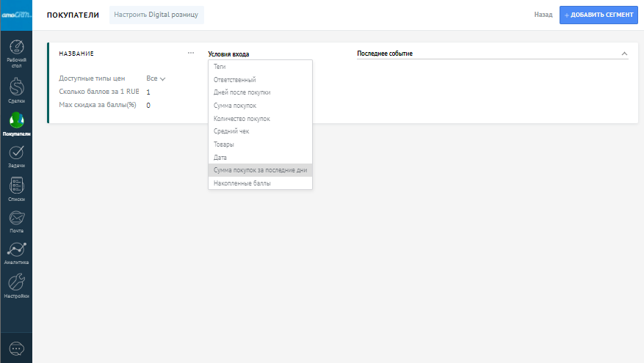Choose Теги from the conditions list
644x363 pixels.
click(x=220, y=67)
